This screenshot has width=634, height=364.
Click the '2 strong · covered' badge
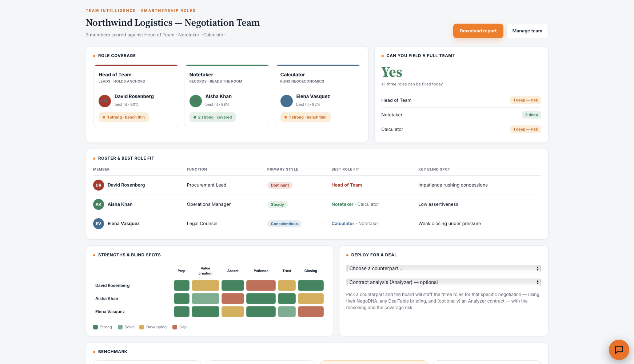[213, 117]
